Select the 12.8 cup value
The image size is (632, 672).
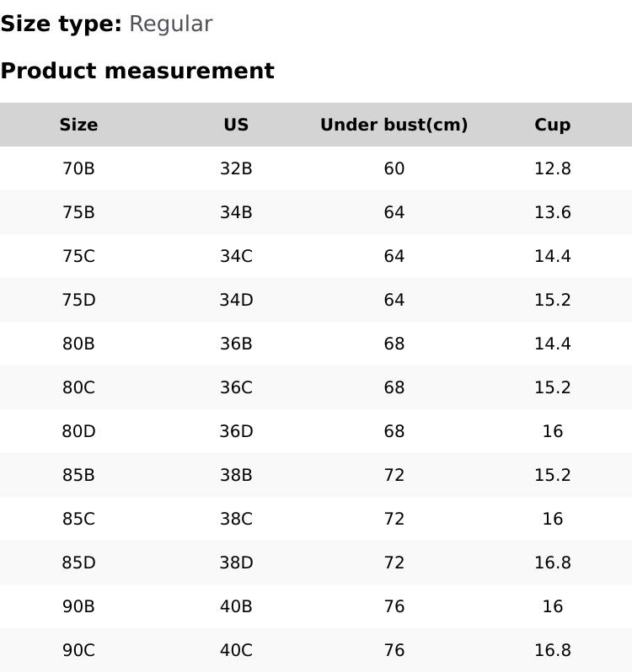pyautogui.click(x=552, y=168)
